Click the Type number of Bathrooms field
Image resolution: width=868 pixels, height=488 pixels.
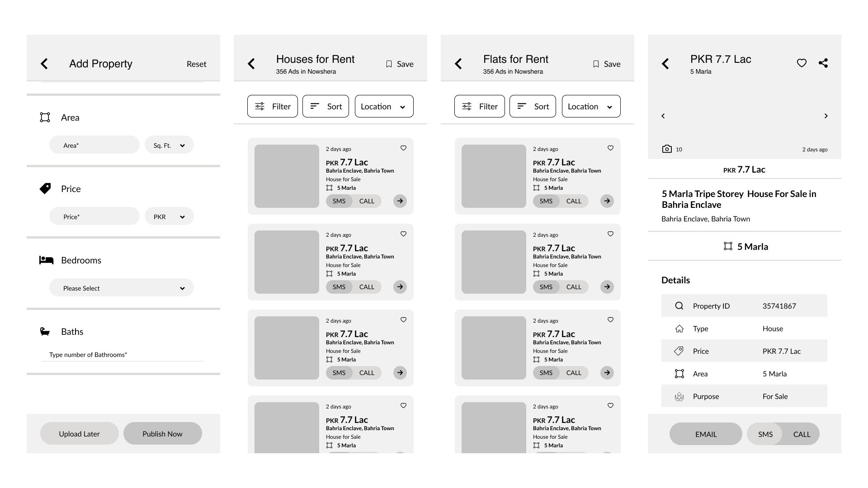click(x=122, y=355)
